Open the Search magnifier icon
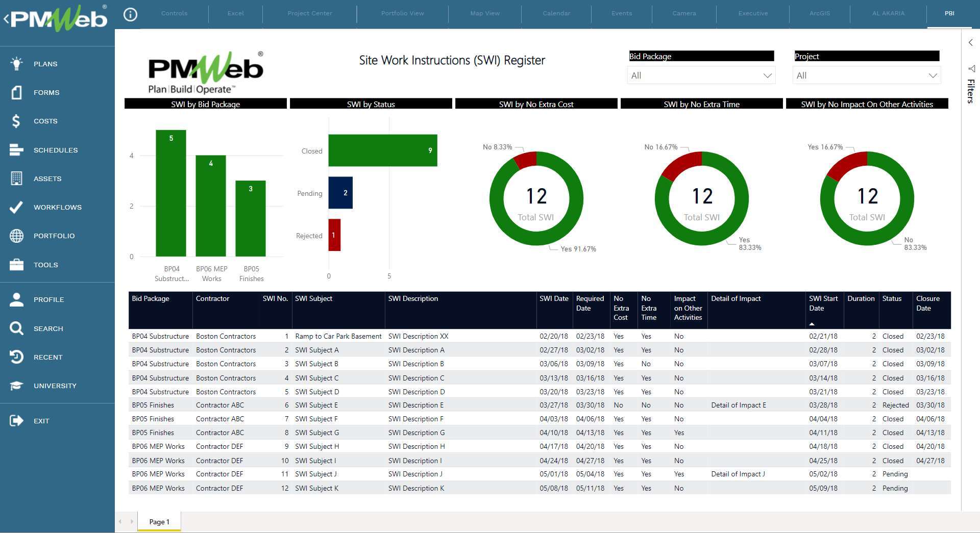 click(16, 328)
